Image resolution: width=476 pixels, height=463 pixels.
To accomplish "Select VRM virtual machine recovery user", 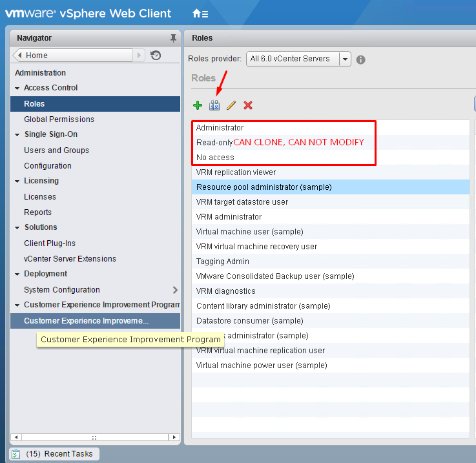I will 331,247.
